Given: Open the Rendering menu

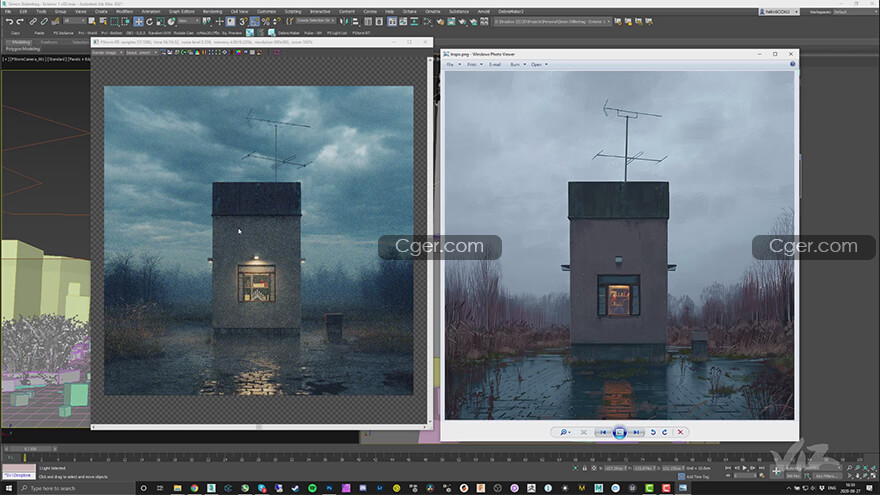Looking at the screenshot, I should pyautogui.click(x=212, y=11).
